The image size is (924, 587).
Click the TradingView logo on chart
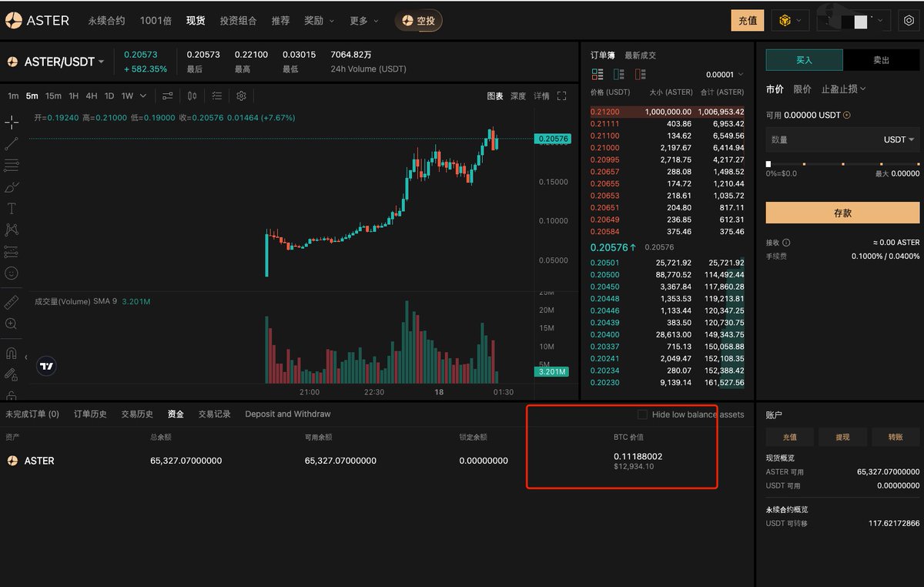pos(47,367)
